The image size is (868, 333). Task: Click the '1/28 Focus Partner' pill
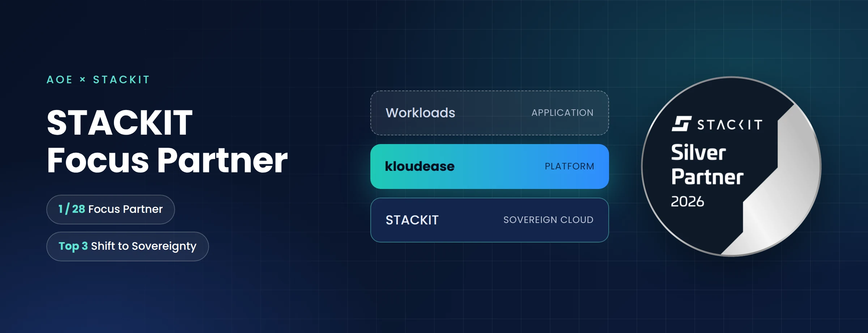(111, 210)
